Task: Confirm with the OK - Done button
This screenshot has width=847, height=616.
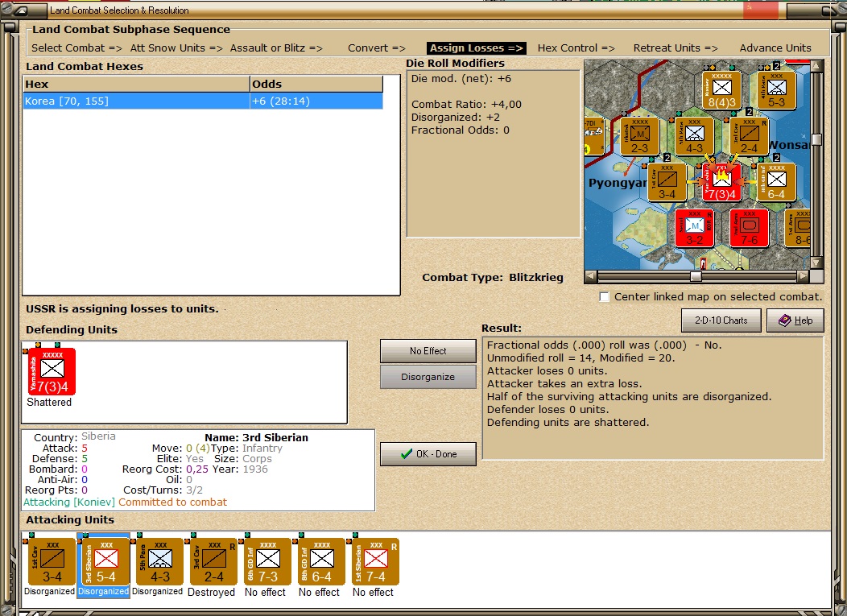Action: [428, 454]
